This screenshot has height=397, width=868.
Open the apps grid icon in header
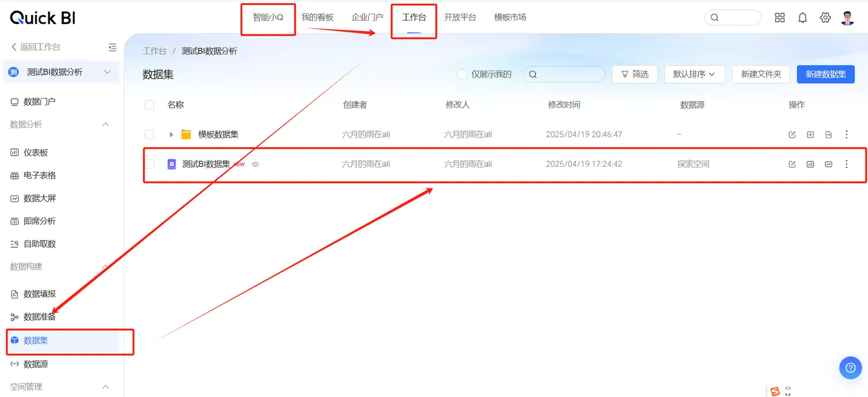pos(780,18)
